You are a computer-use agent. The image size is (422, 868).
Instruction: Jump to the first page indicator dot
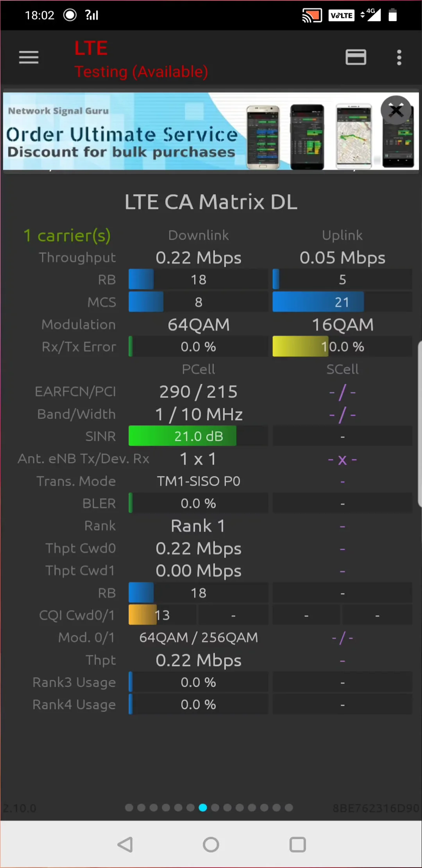(129, 807)
